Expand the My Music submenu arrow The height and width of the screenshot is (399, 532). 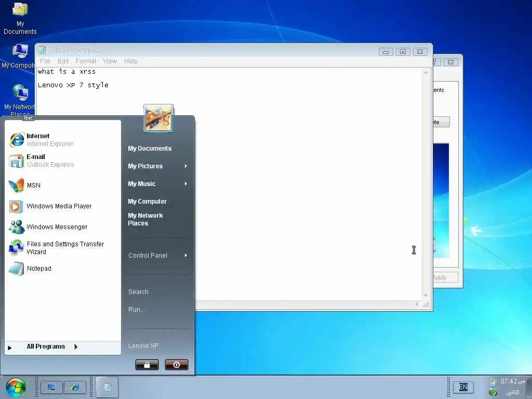click(x=186, y=183)
